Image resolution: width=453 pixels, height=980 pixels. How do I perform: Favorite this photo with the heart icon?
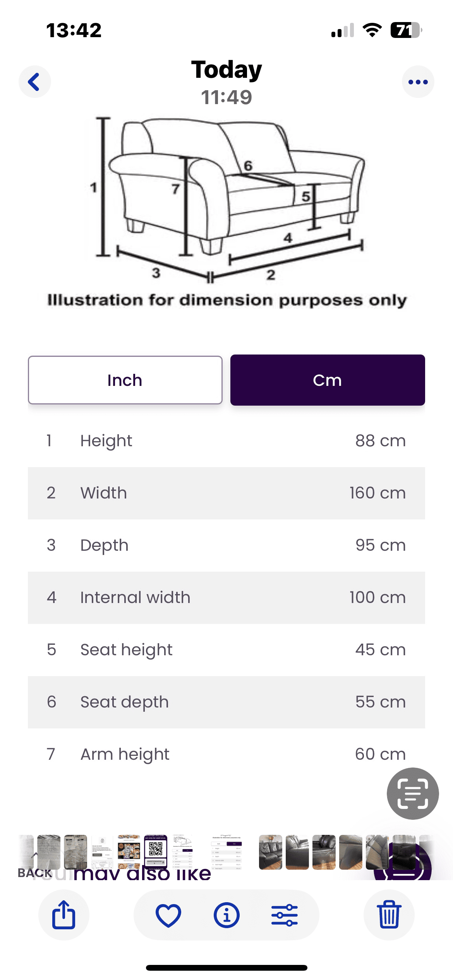pyautogui.click(x=168, y=915)
